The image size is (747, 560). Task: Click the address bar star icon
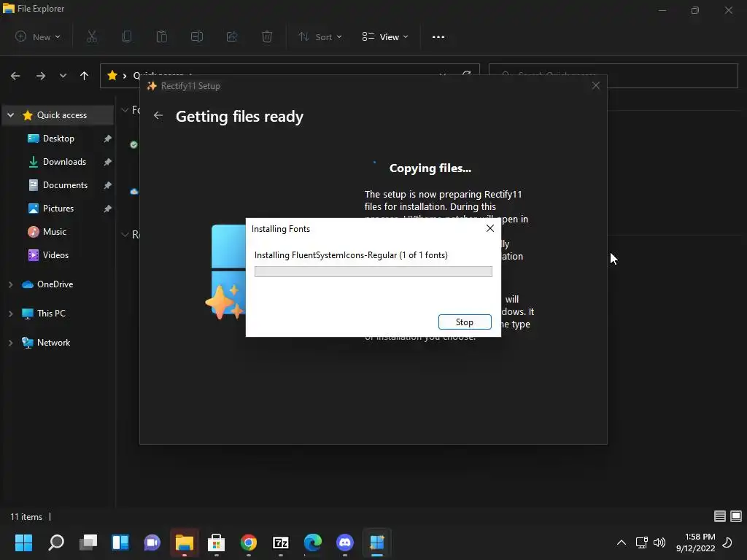tap(112, 75)
